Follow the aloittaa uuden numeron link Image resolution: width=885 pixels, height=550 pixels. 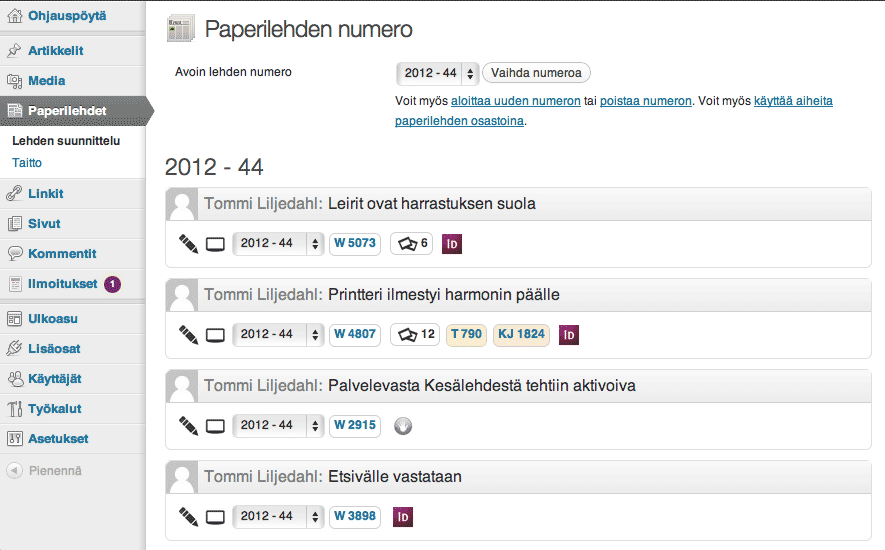pos(516,101)
